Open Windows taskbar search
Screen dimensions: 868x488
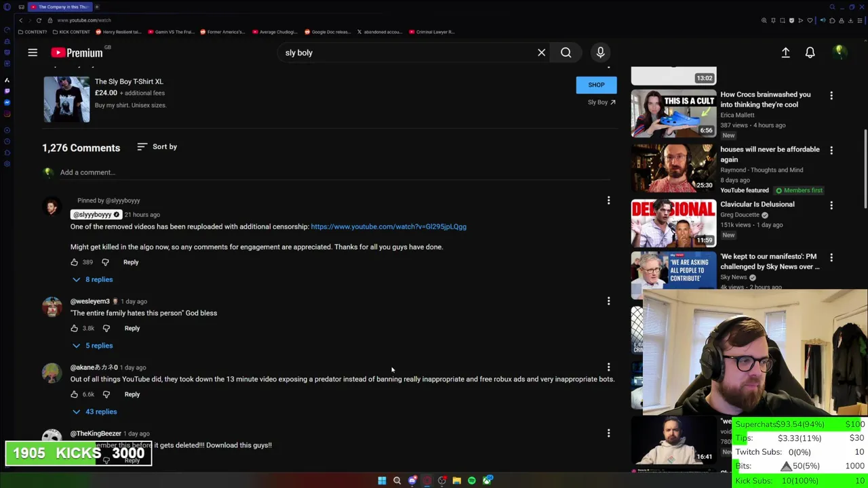click(397, 481)
